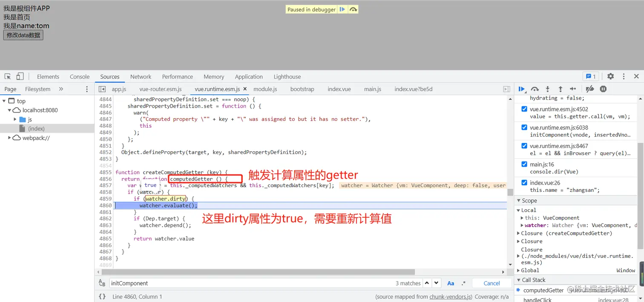Go to the next search match
Screen dimensions: 644x302
[437, 283]
